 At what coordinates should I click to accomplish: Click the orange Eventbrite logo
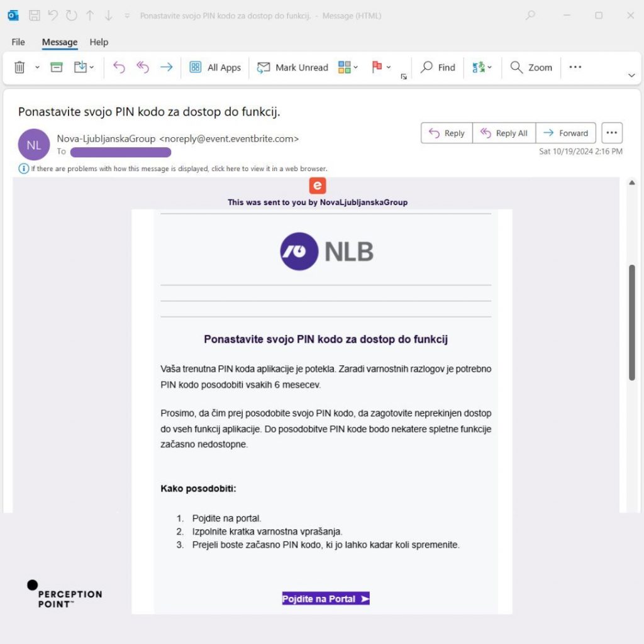point(318,186)
